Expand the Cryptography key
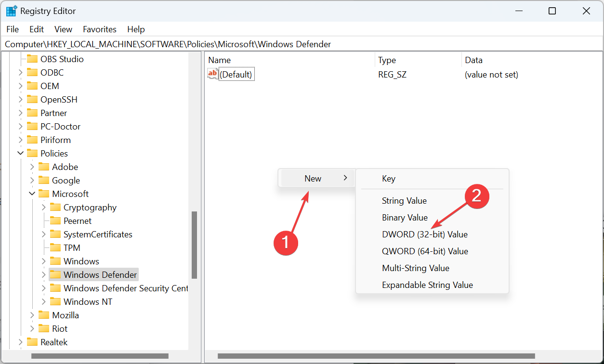The image size is (604, 364). (x=44, y=208)
